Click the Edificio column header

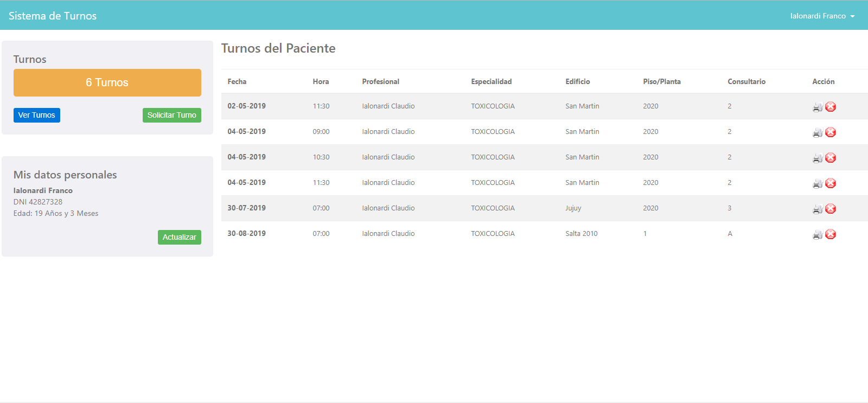coord(578,81)
